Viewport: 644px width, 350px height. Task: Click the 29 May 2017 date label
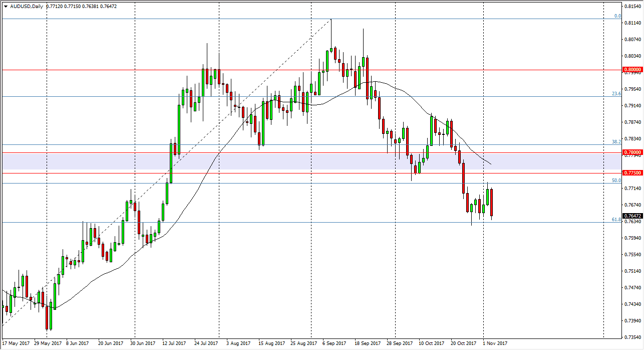click(47, 343)
